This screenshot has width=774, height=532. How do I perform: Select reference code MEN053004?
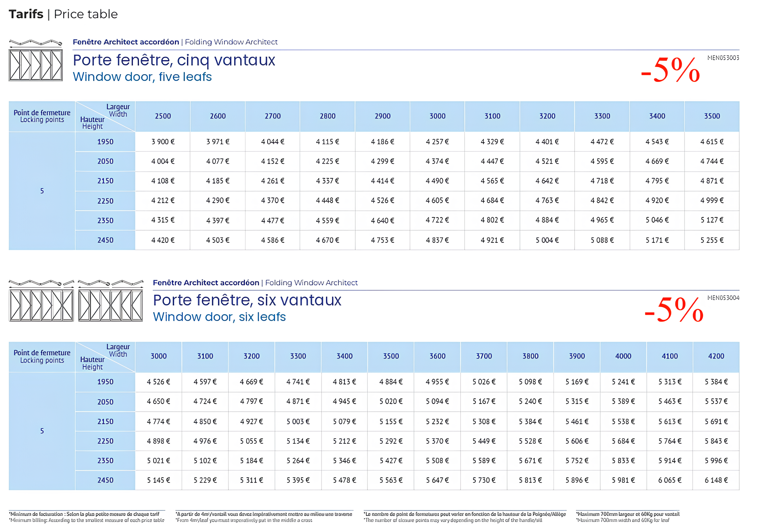723,298
